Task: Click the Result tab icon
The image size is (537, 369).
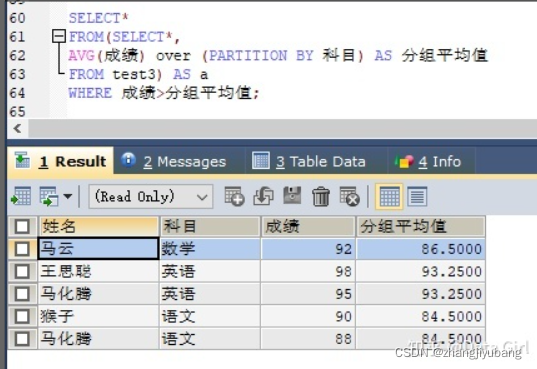Action: [22, 160]
